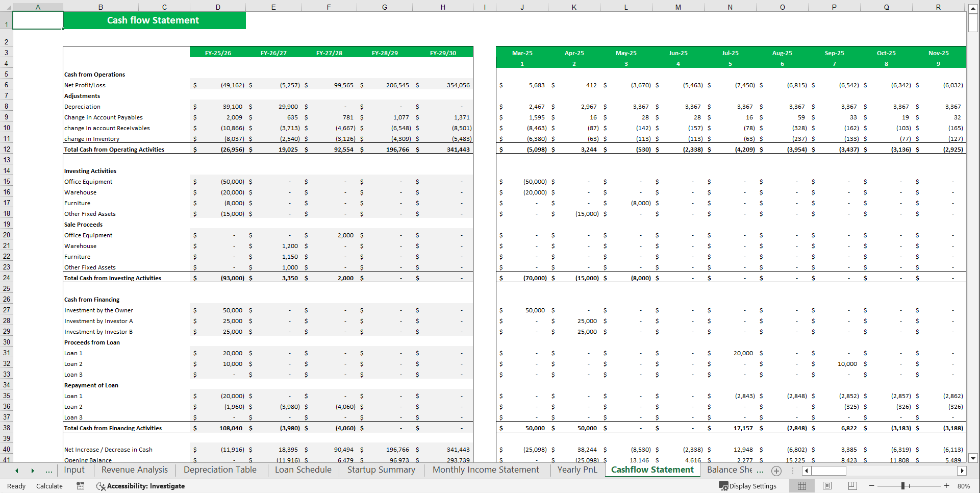Viewport: 980px width, 493px height.
Task: Open Page Break Preview from status bar
Action: pyautogui.click(x=852, y=486)
